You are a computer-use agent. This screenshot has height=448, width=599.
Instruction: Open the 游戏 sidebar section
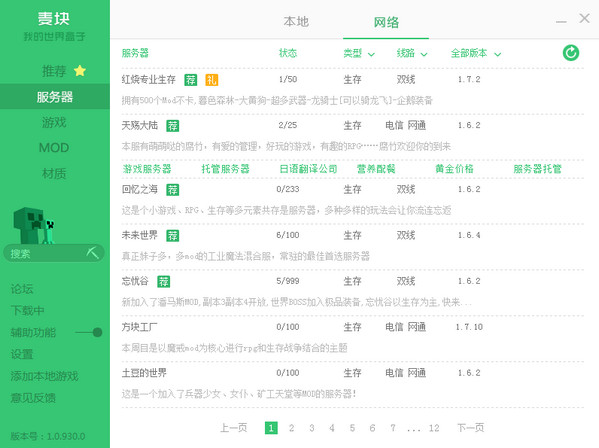click(x=55, y=122)
